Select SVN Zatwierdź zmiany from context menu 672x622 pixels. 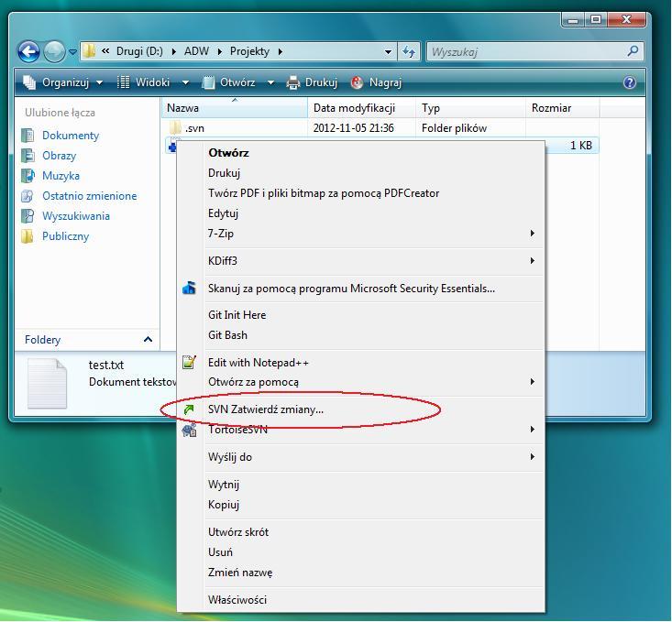pos(266,409)
